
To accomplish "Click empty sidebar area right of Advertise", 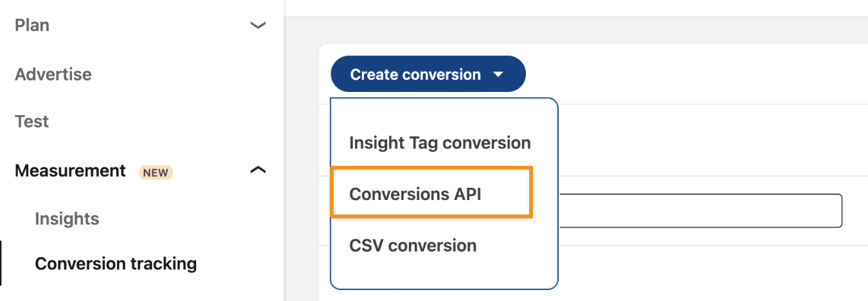I will pos(193,74).
